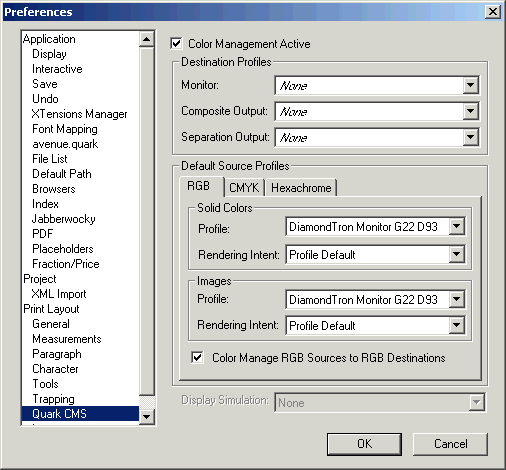
Task: Click the list scroll up arrow
Action: click(x=146, y=40)
